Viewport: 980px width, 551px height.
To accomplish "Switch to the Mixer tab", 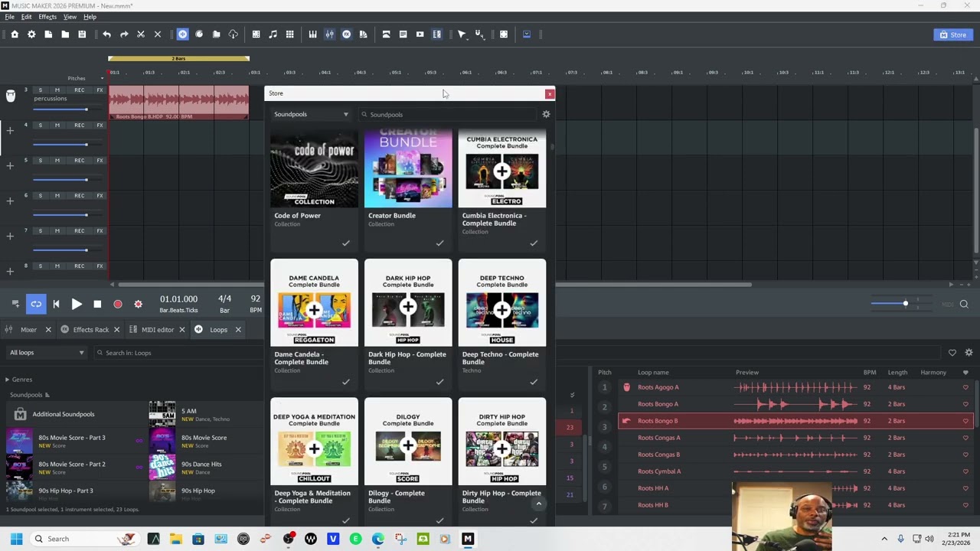I will tap(28, 330).
